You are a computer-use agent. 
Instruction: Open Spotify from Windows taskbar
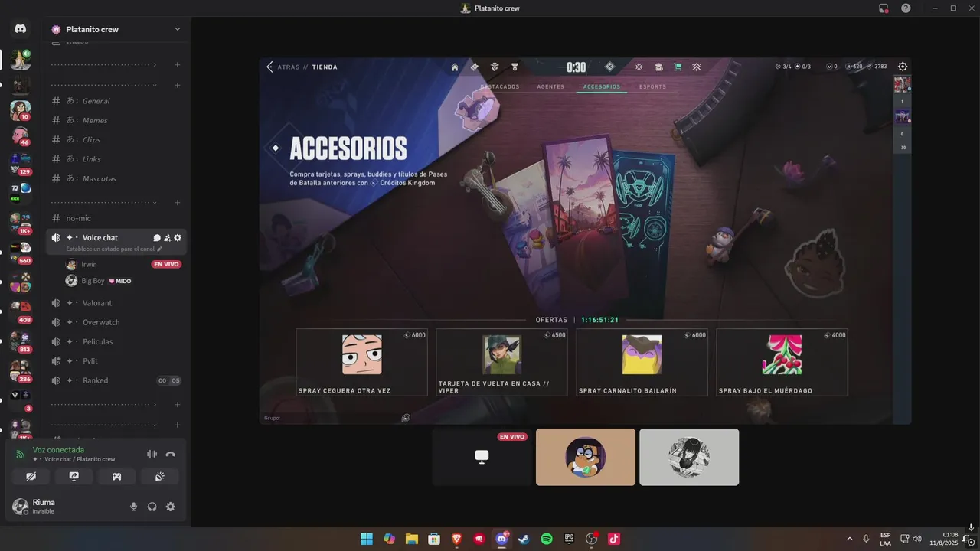(x=547, y=539)
